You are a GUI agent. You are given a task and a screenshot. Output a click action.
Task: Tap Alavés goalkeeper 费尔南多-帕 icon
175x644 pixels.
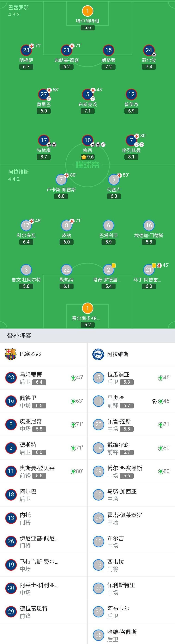click(x=88, y=308)
